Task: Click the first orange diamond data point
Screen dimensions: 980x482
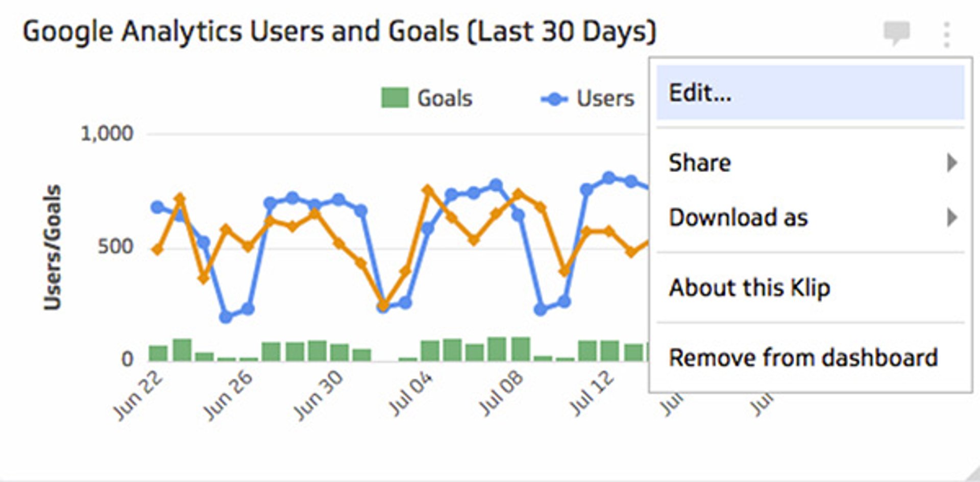Action: point(158,250)
